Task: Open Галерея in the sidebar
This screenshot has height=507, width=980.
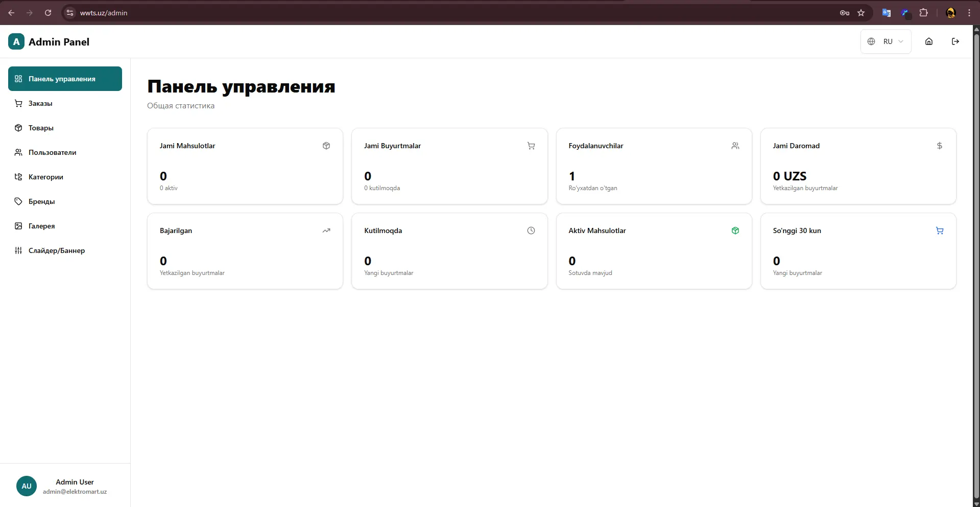Action: tap(65, 226)
